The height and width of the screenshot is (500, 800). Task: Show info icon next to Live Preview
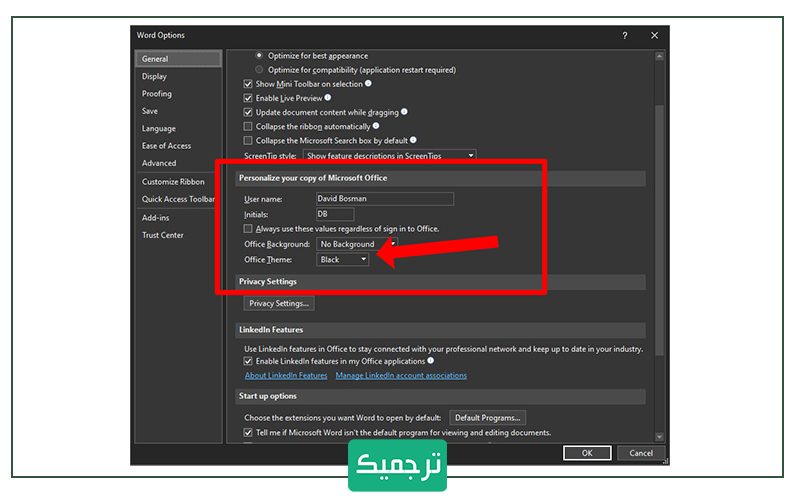pyautogui.click(x=328, y=97)
